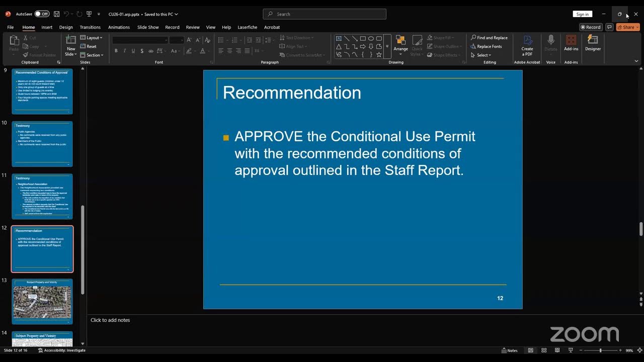Toggle the AutoSave switch
644x362 pixels.
tap(41, 14)
